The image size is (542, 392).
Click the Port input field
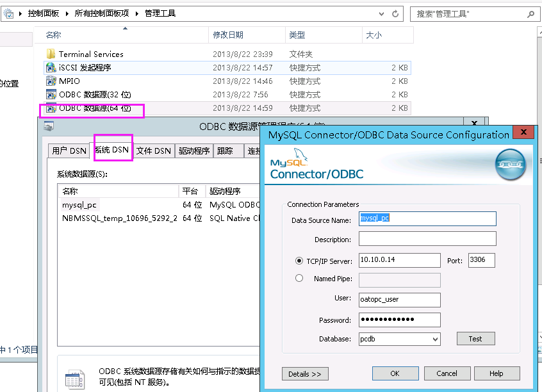482,260
